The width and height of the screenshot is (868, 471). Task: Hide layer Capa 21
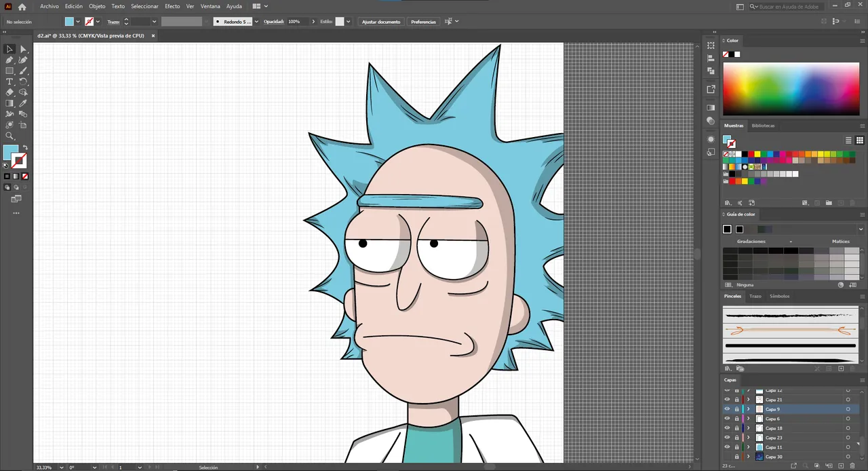pos(727,400)
